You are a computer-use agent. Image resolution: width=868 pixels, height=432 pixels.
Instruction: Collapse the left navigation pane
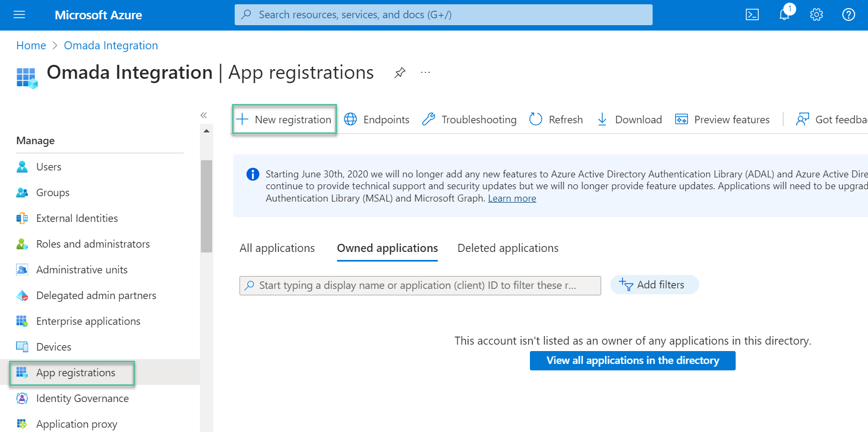[204, 115]
